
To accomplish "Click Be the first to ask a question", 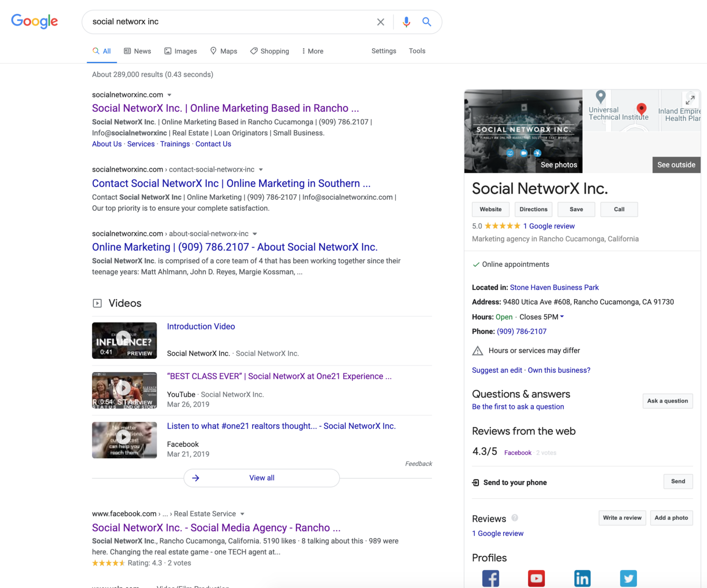I will tap(518, 407).
